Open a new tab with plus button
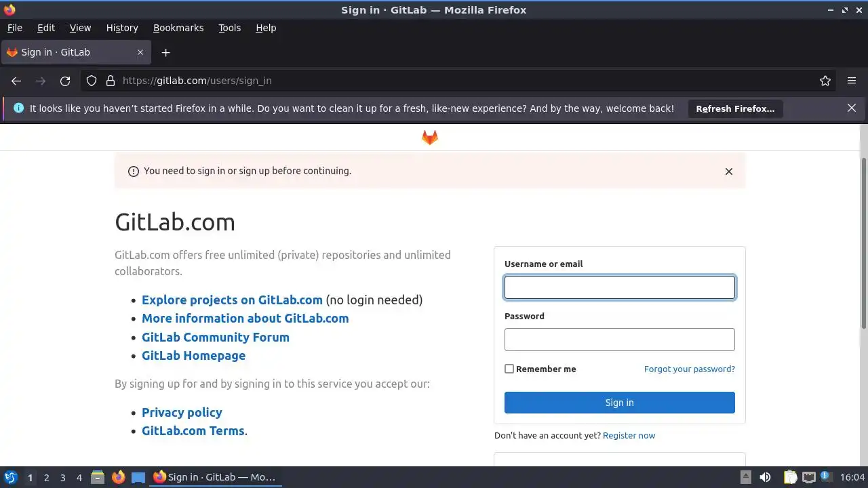 (x=165, y=52)
